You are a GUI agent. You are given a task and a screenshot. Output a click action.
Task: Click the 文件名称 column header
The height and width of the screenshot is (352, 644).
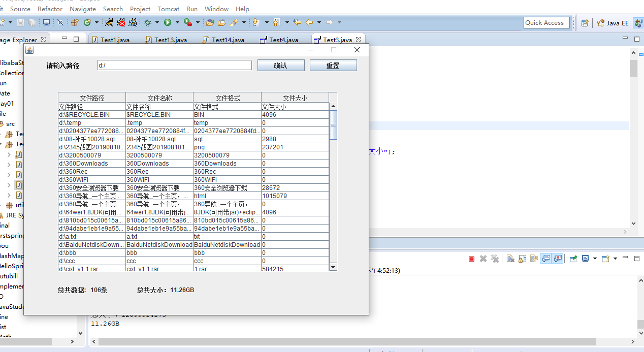tap(159, 98)
